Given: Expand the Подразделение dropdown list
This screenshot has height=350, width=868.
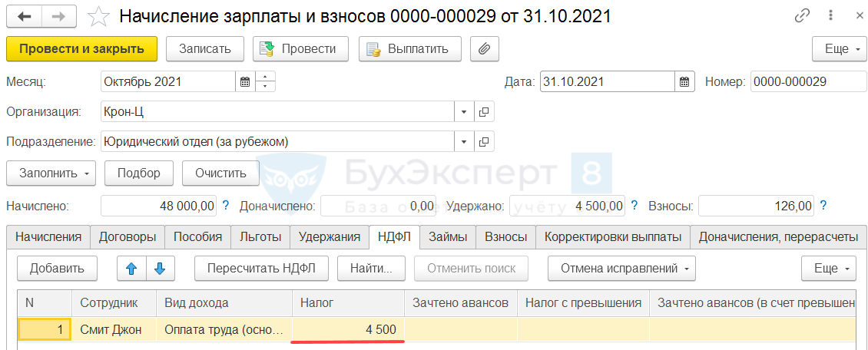Looking at the screenshot, I should click(x=464, y=142).
